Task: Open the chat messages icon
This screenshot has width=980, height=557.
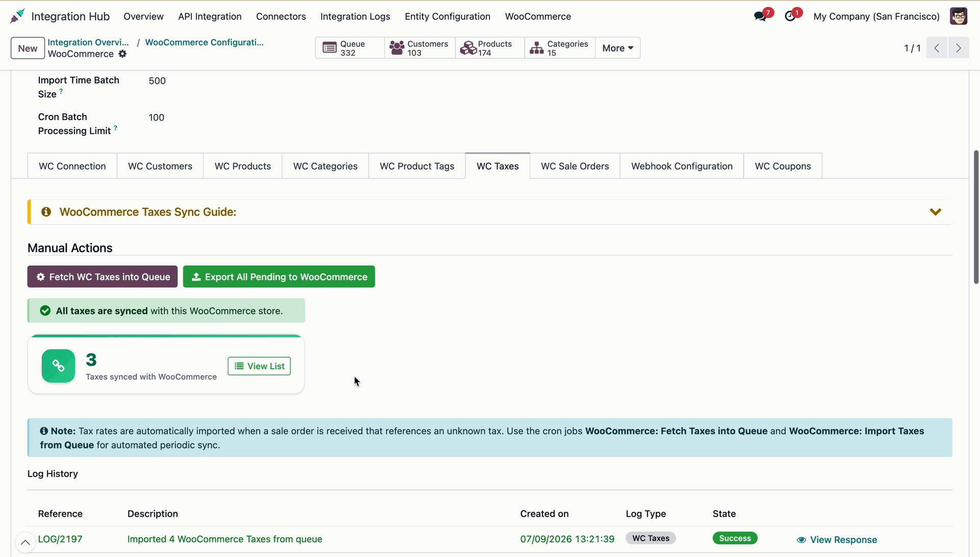Action: 760,16
